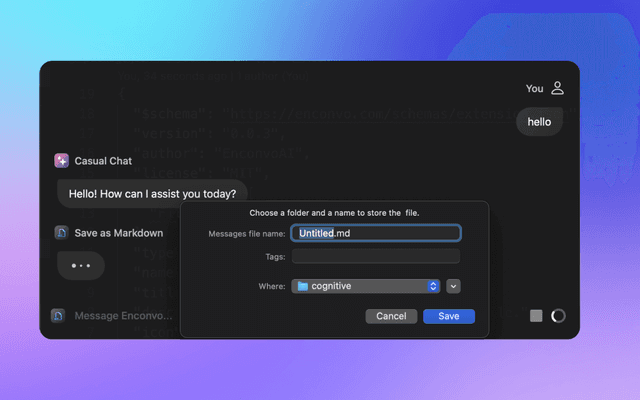
Task: Click the Save as Markdown label
Action: pyautogui.click(x=119, y=233)
